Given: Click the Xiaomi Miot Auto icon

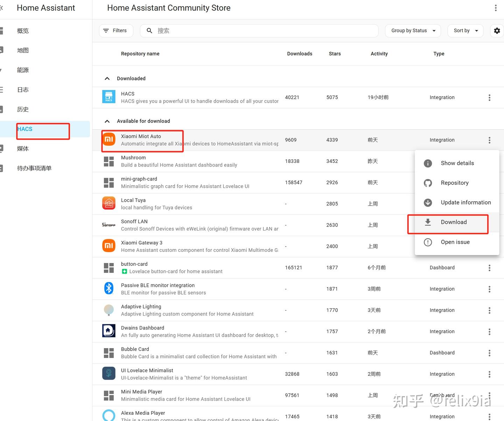Looking at the screenshot, I should tap(108, 139).
